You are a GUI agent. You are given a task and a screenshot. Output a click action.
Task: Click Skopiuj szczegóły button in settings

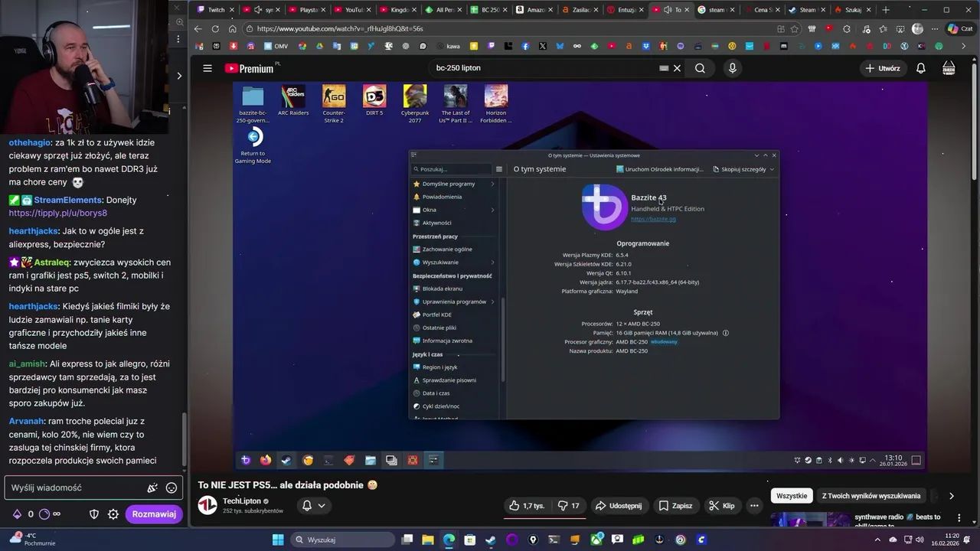[743, 169]
